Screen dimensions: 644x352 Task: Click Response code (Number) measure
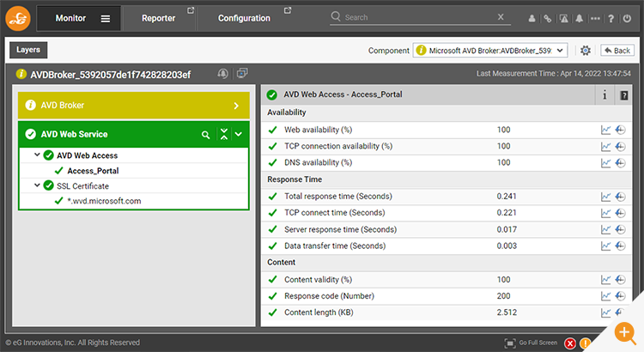(329, 296)
